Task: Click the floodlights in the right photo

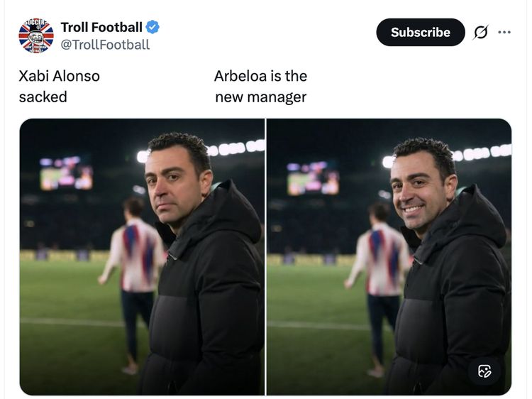Action: click(x=482, y=153)
